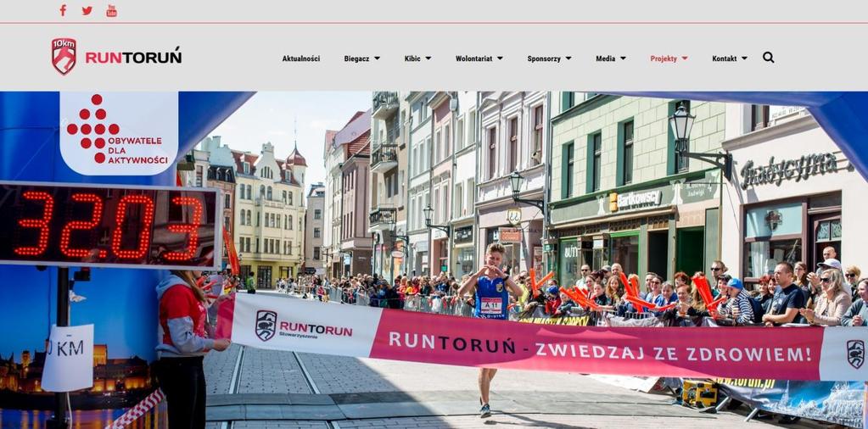Open the search magnifier icon
868x429 pixels.
pos(769,58)
